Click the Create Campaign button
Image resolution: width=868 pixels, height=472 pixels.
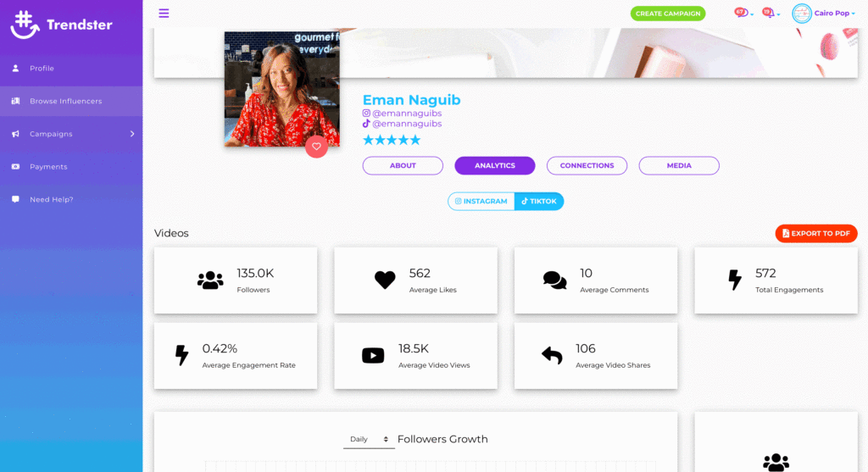coord(668,14)
